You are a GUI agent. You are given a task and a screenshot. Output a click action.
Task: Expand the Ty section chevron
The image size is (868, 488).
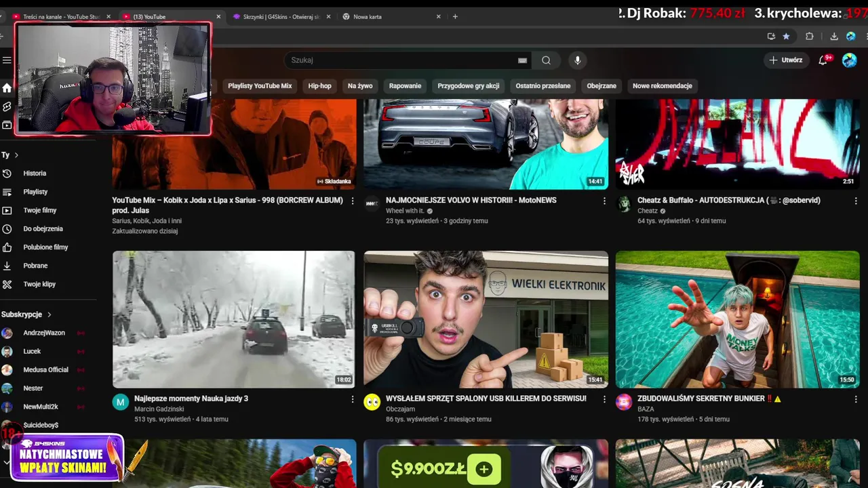coord(16,155)
